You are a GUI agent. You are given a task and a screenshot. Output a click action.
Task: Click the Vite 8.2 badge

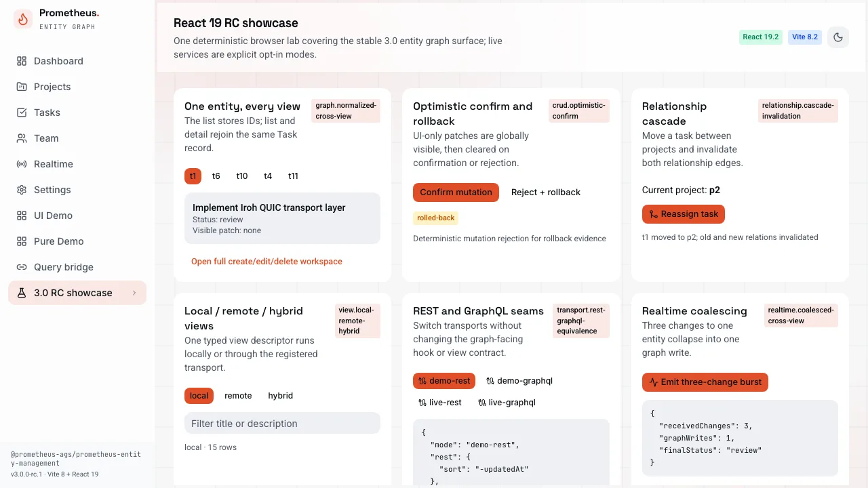805,37
